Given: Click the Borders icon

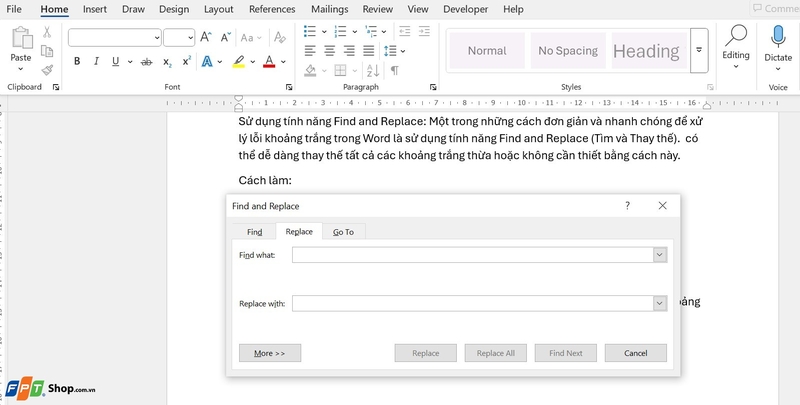Looking at the screenshot, I should tap(340, 70).
